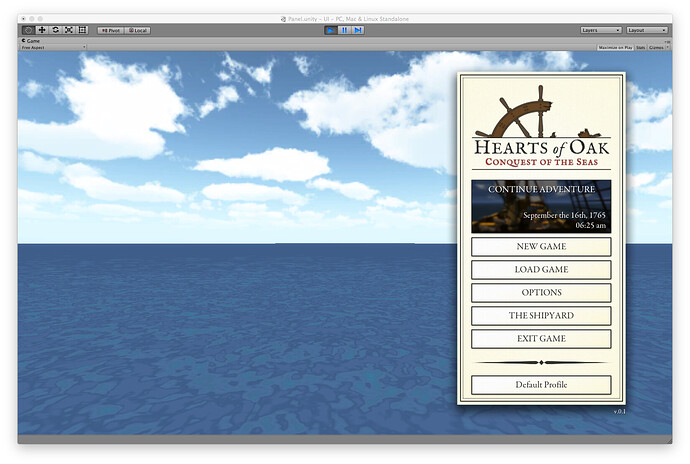Open the Layers dropdown

(x=601, y=30)
